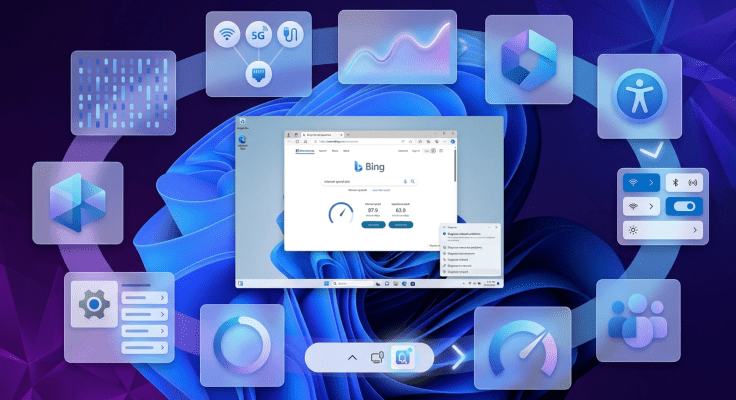The width and height of the screenshot is (736, 400).
Task: Click the magnifier search icon in Bing box
Action: [413, 181]
